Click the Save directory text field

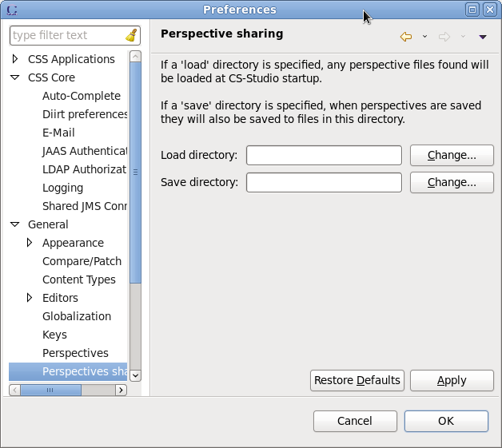click(324, 183)
